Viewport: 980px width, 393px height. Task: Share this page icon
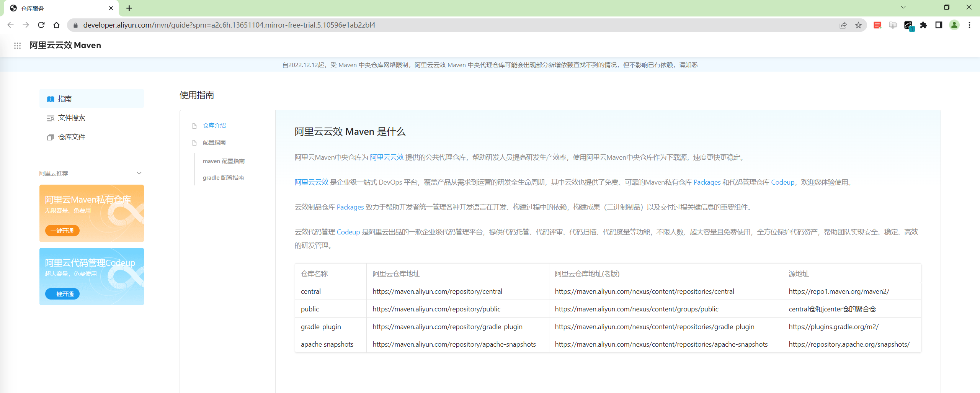click(843, 25)
